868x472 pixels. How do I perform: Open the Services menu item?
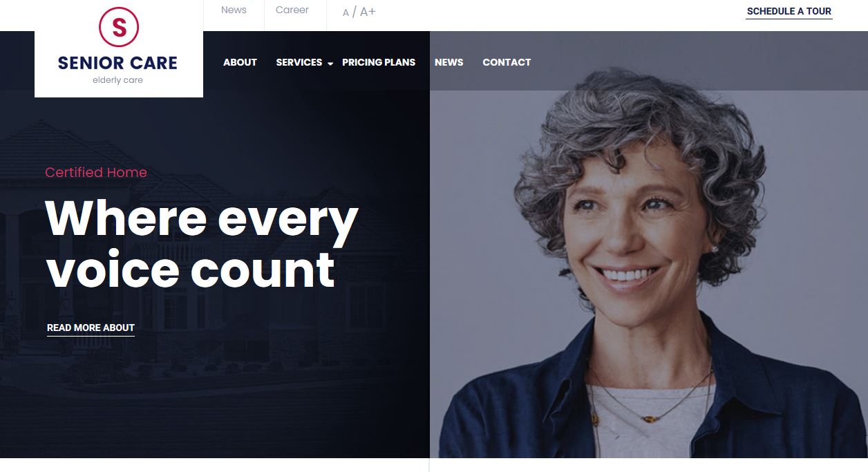click(299, 62)
